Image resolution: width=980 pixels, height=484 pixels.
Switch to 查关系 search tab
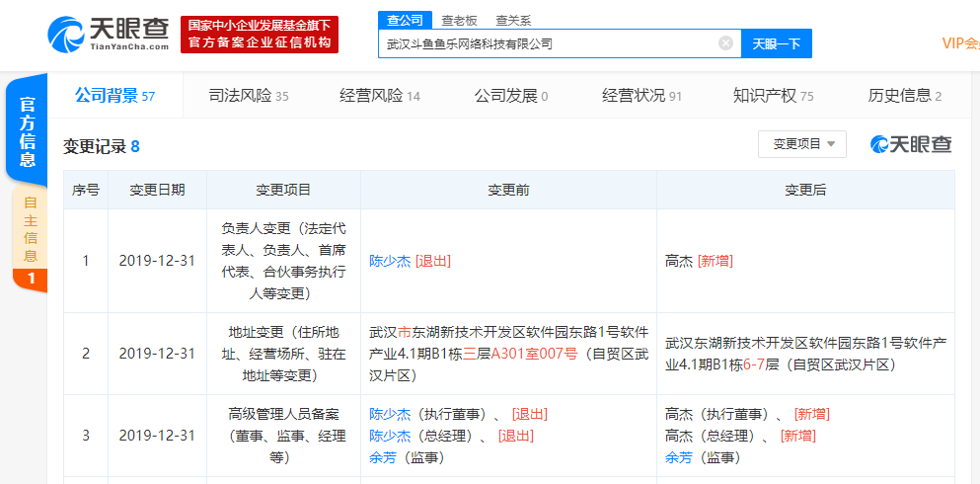(x=513, y=21)
